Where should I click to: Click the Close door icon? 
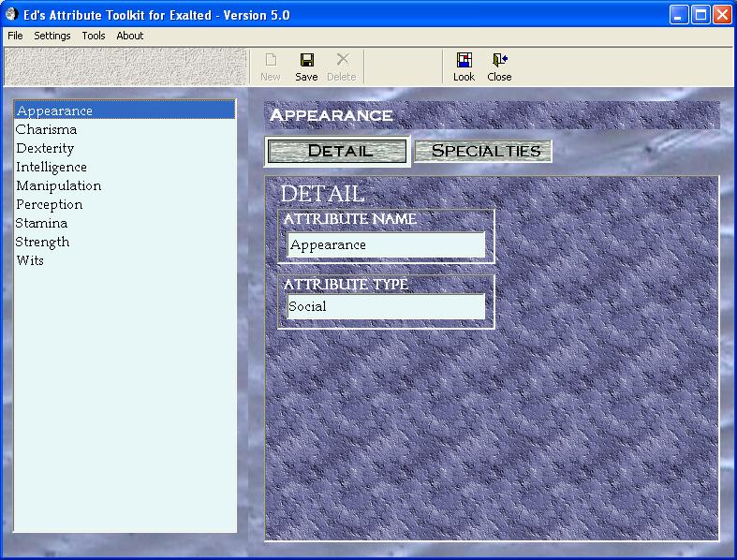tap(500, 60)
